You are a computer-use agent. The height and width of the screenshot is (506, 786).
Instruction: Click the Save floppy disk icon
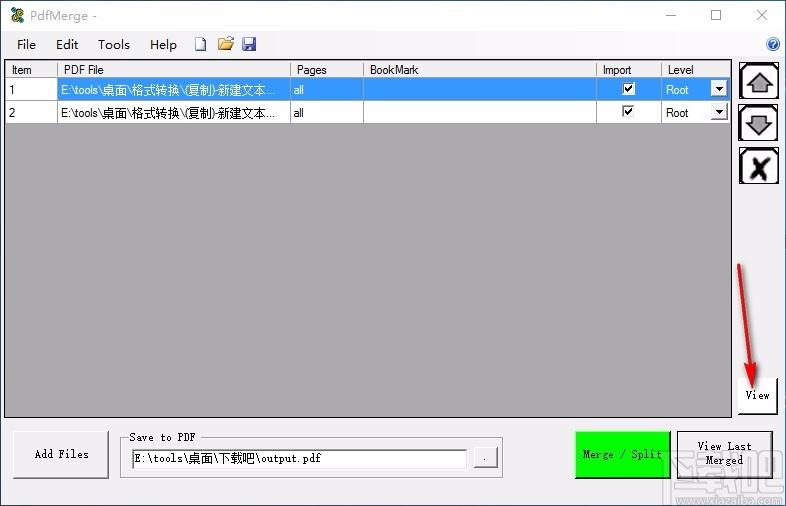click(x=249, y=44)
